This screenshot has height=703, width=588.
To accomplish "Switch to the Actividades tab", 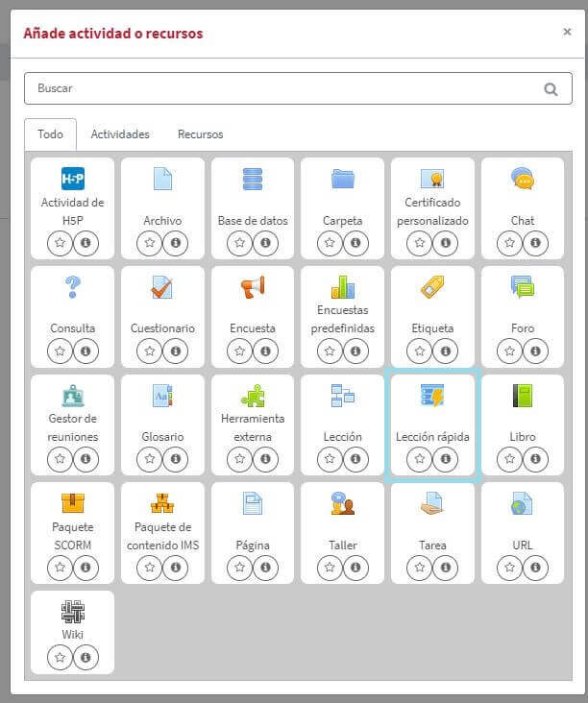I will pos(120,134).
